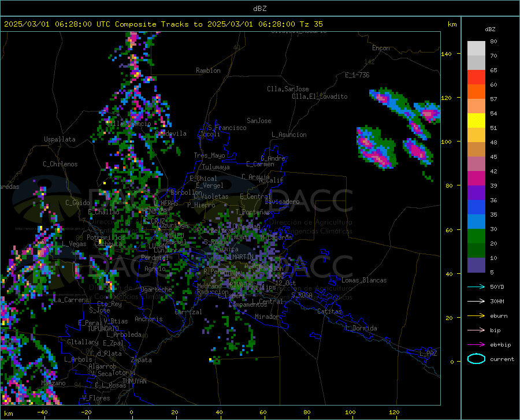This screenshot has width=520, height=420.
Task: Click the 120 km mark on the horizontal axis
Action: tap(394, 412)
